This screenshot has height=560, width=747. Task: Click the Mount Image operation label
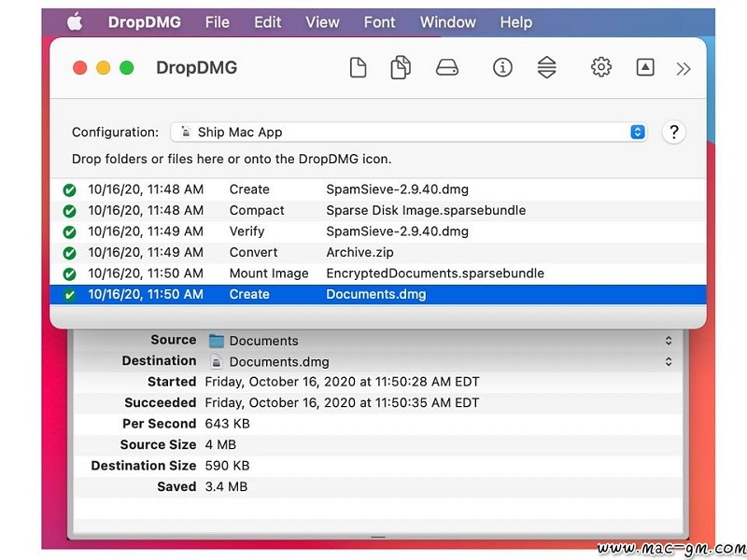tap(269, 273)
